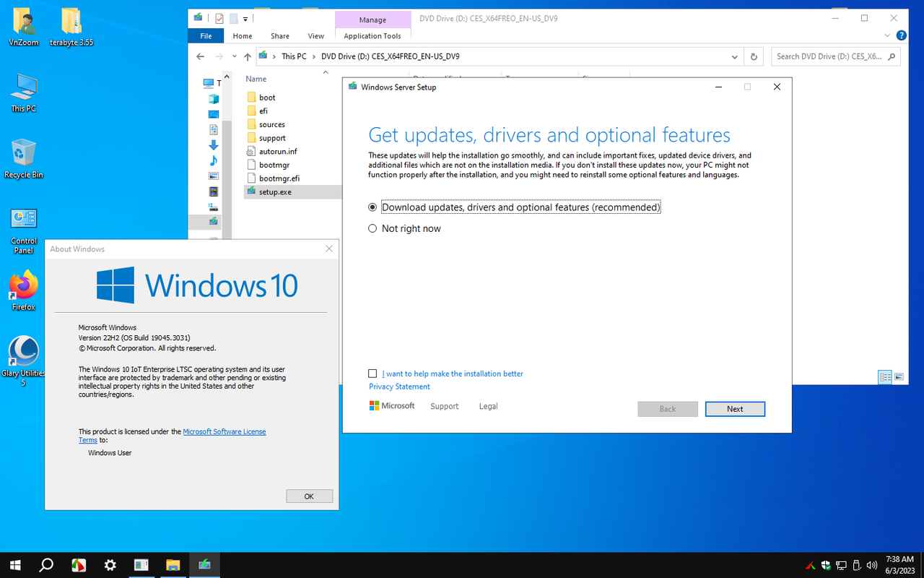Expand the address bar history dropdown
Screen dimensions: 924x578
click(735, 56)
